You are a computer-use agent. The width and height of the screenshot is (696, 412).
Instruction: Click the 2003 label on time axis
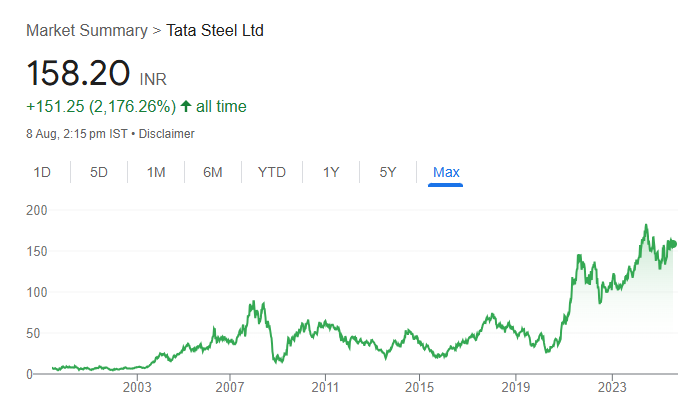coord(137,386)
